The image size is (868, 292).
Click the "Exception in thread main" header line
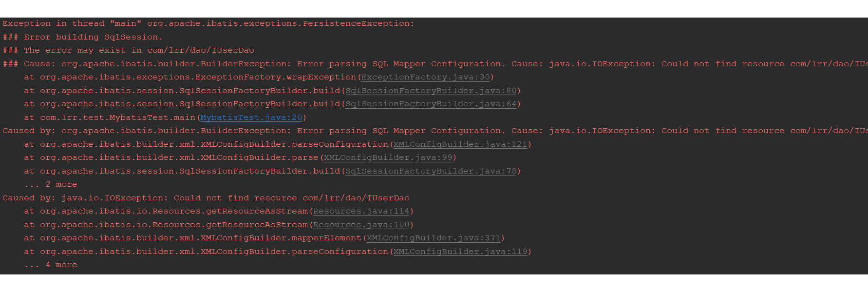click(208, 23)
